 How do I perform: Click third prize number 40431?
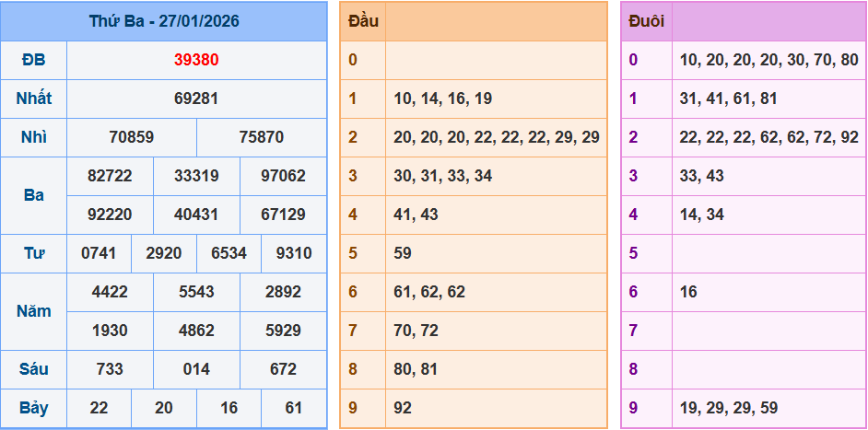(196, 215)
